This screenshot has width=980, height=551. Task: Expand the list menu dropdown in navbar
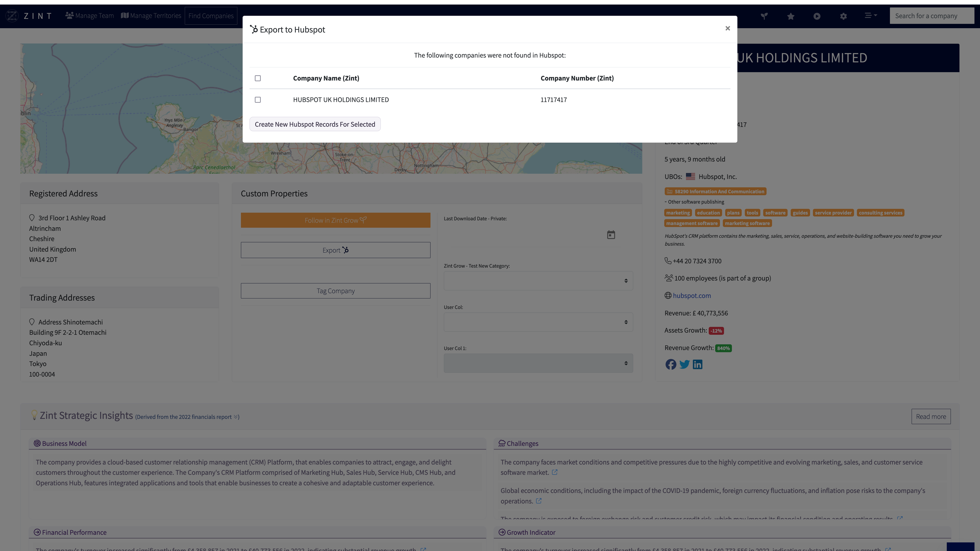coord(871,16)
